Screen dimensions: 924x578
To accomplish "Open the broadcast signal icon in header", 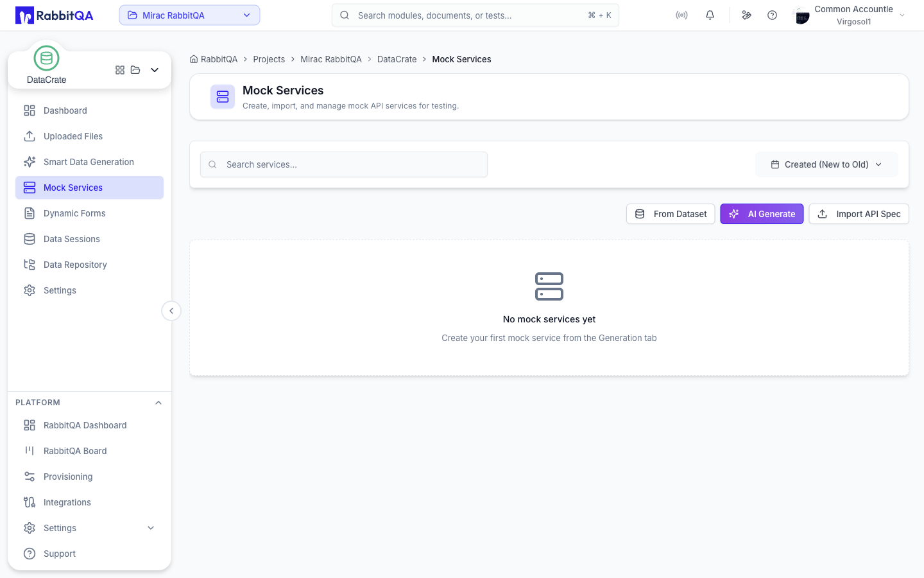I will [681, 15].
